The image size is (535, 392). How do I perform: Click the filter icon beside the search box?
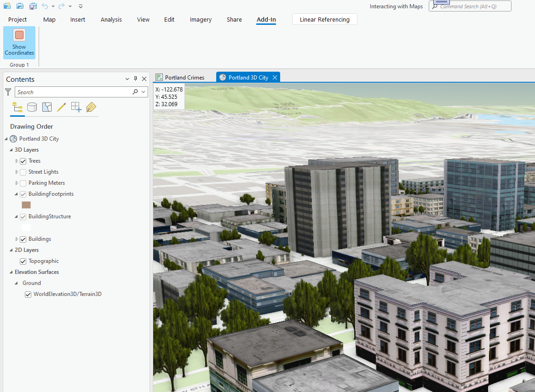(x=8, y=91)
